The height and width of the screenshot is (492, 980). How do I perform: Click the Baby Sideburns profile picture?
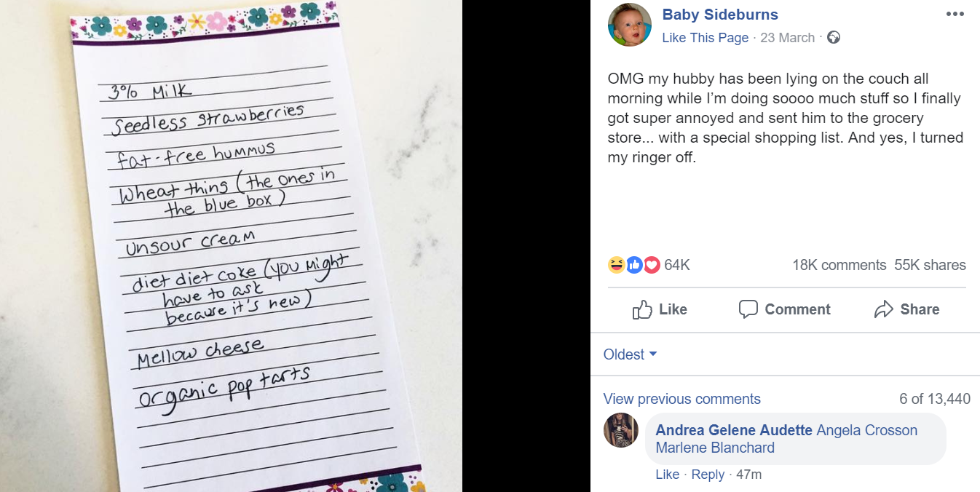(x=630, y=25)
